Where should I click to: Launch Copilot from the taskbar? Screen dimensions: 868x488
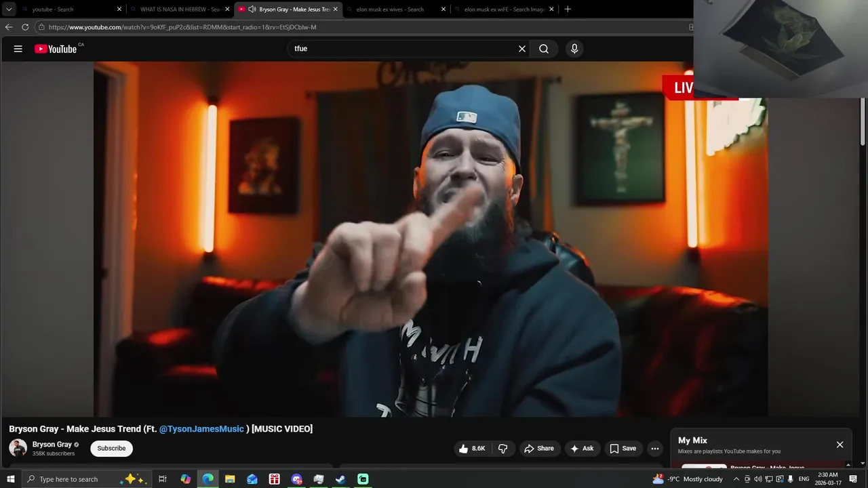[186, 479]
